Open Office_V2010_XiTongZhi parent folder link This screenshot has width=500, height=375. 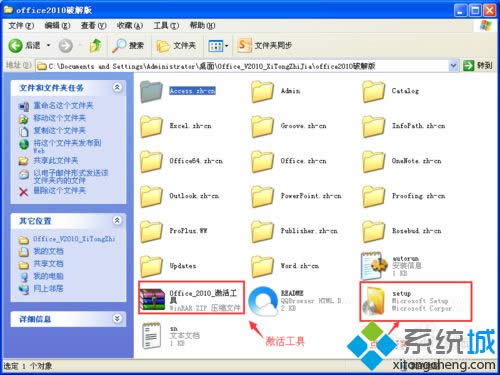[x=67, y=239]
